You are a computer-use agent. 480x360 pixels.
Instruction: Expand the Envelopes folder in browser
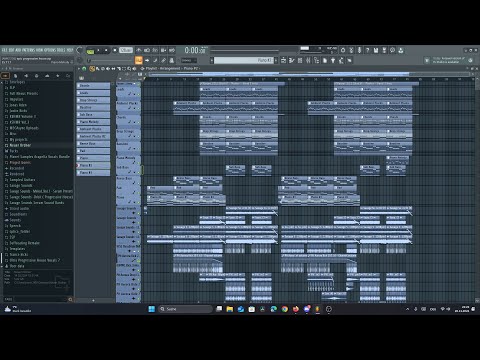click(x=14, y=82)
